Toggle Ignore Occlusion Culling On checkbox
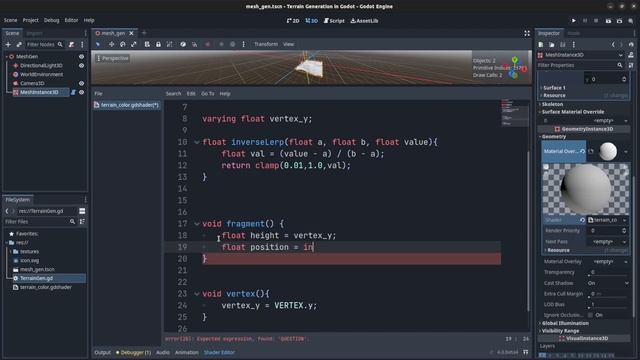 pos(590,315)
